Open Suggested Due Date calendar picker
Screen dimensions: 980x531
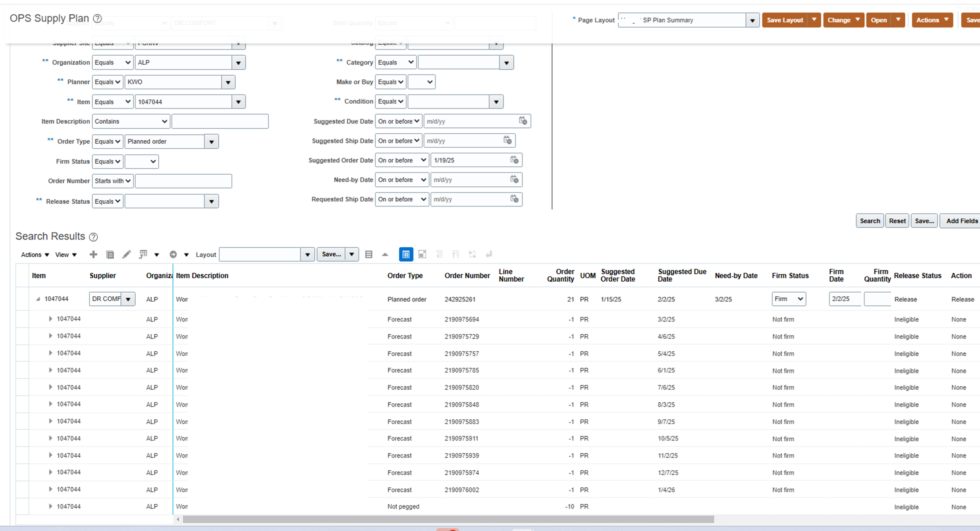tap(523, 120)
